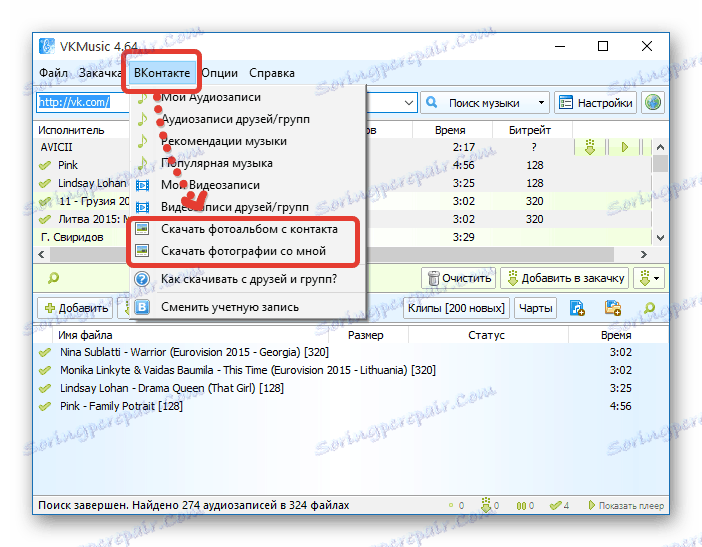
Task: Click Добавить в закачку button
Action: 565,278
